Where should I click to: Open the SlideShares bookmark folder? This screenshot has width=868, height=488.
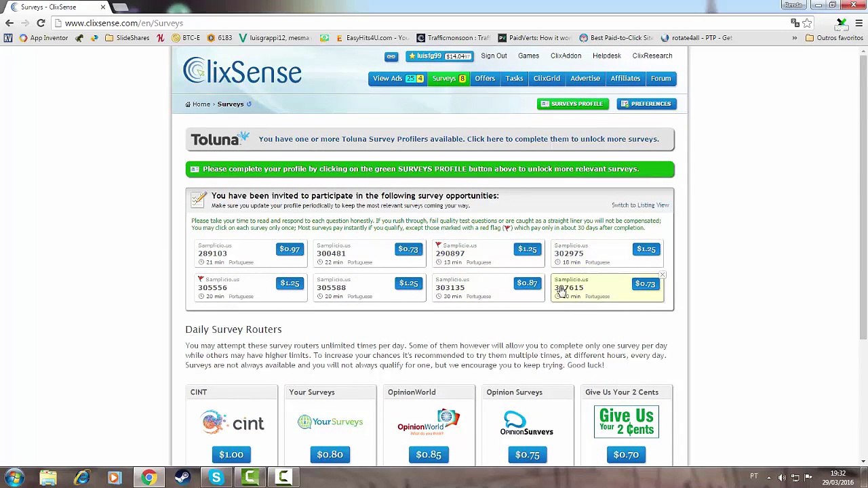pos(127,38)
